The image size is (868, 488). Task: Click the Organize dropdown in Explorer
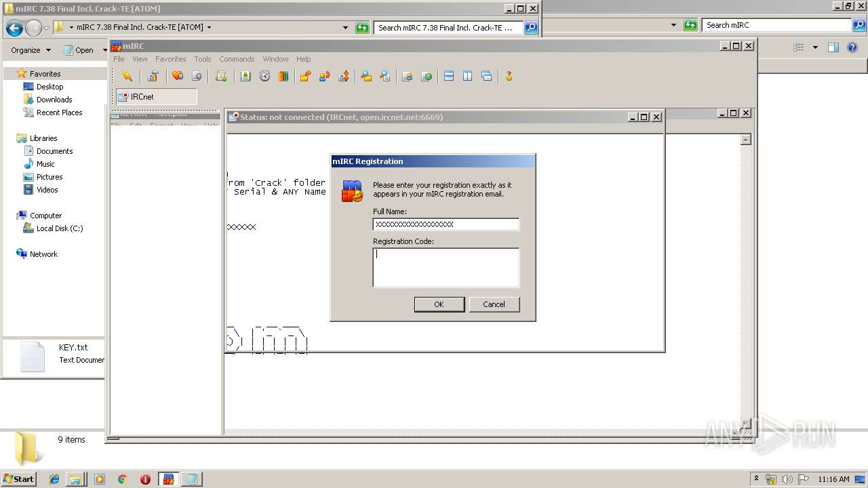(x=31, y=50)
